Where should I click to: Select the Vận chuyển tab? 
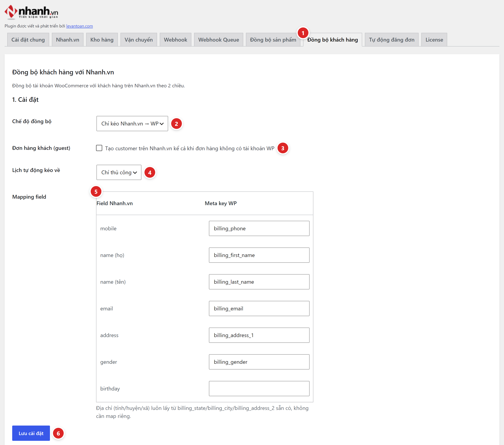139,40
